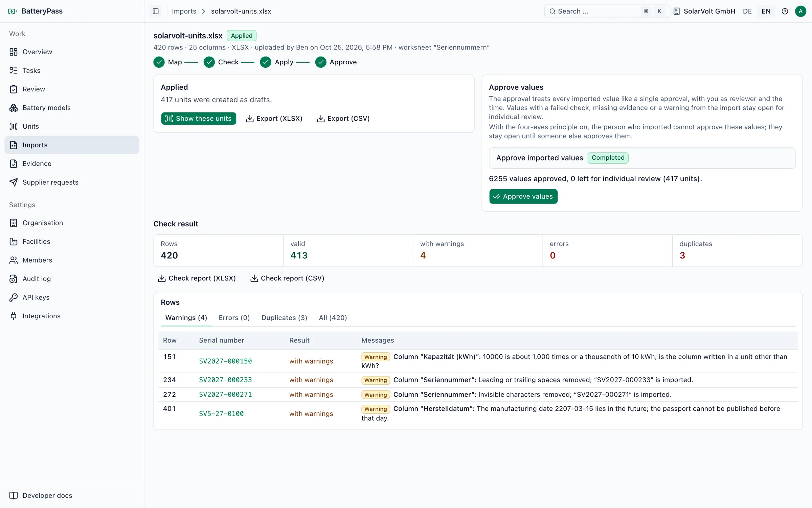The width and height of the screenshot is (812, 508).
Task: Open serial number SV2027-000271
Action: [225, 395]
